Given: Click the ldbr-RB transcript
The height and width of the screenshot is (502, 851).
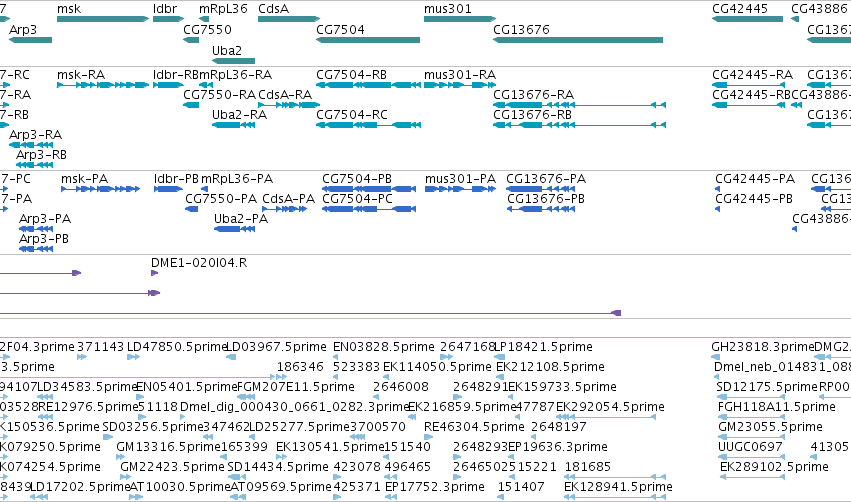Looking at the screenshot, I should click(x=168, y=85).
